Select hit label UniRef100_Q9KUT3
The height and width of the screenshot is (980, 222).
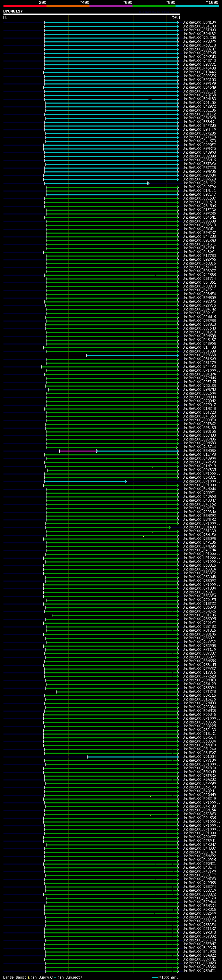pos(199,933)
